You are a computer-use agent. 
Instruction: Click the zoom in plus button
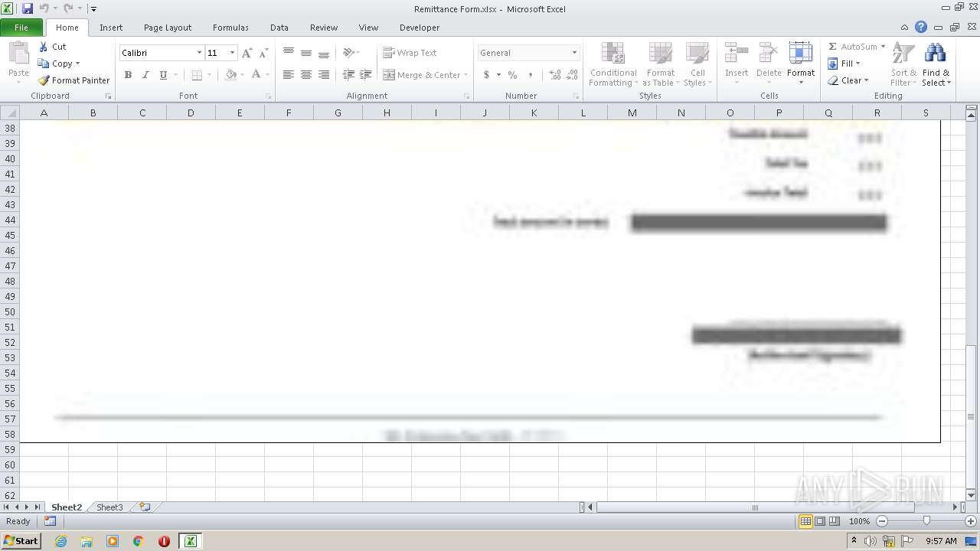pyautogui.click(x=970, y=521)
